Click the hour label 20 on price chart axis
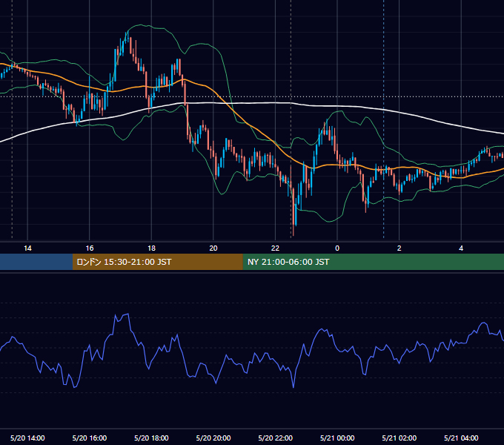The width and height of the screenshot is (504, 445). (x=213, y=248)
